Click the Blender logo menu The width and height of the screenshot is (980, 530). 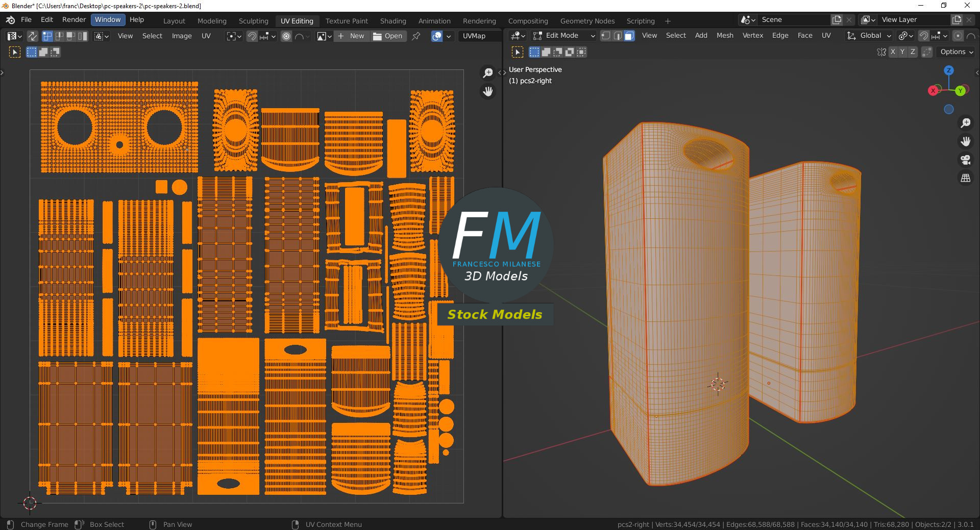pyautogui.click(x=10, y=20)
